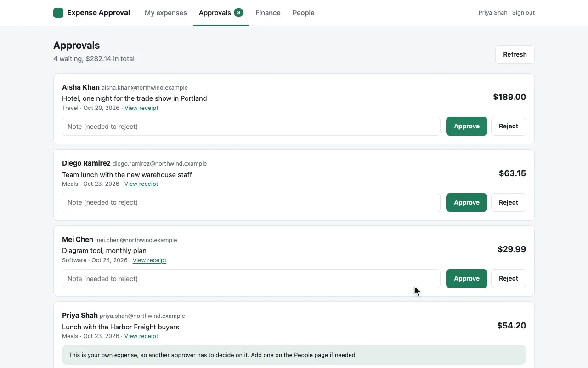Click the Expense Approval app title

(98, 13)
